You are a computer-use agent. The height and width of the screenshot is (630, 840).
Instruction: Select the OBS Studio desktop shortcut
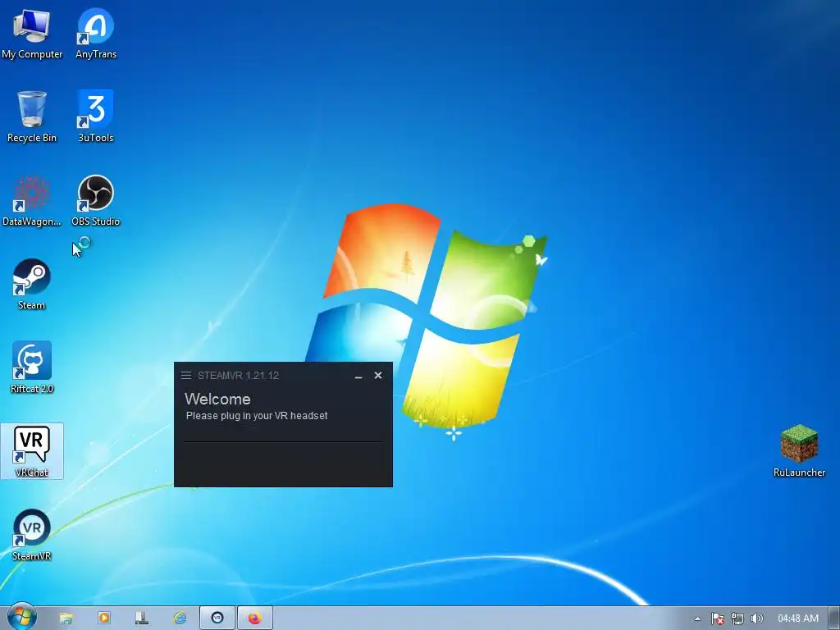tap(96, 201)
